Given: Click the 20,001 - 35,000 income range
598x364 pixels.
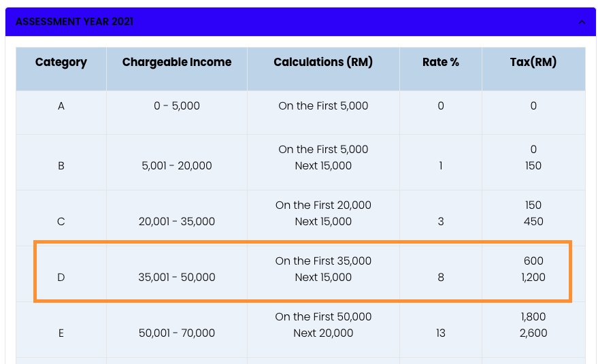Looking at the screenshot, I should (x=177, y=221).
